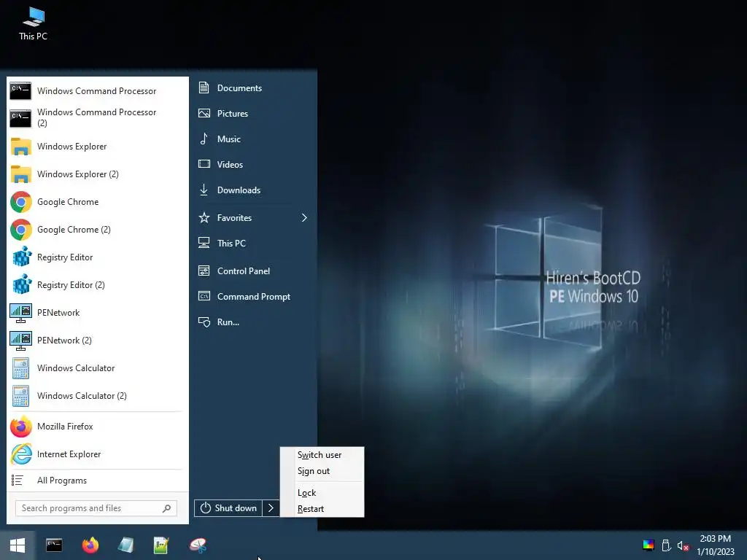Open Control Panel
747x560 pixels.
click(253, 271)
